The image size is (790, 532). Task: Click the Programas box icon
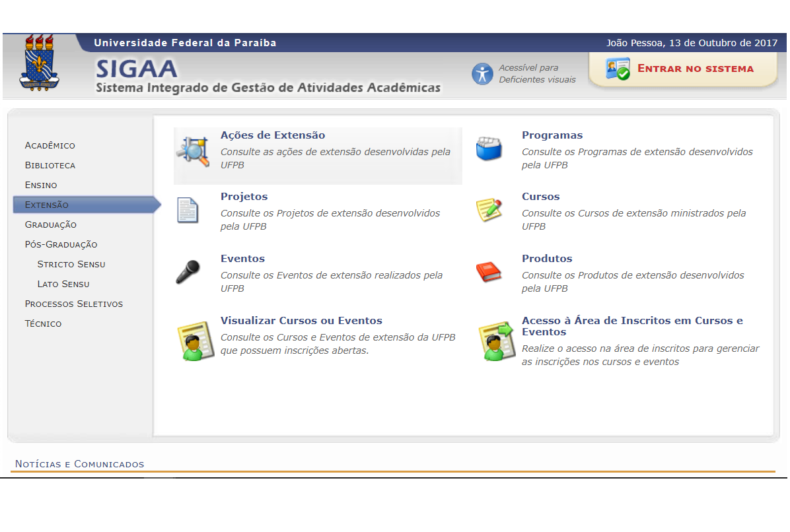tap(490, 148)
